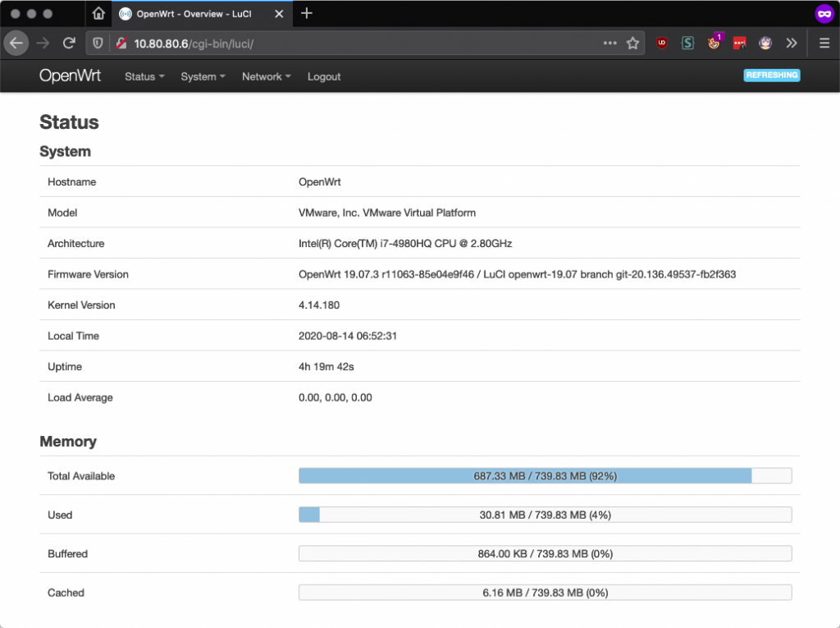
Task: Expand the Network dropdown menu
Action: tap(267, 76)
